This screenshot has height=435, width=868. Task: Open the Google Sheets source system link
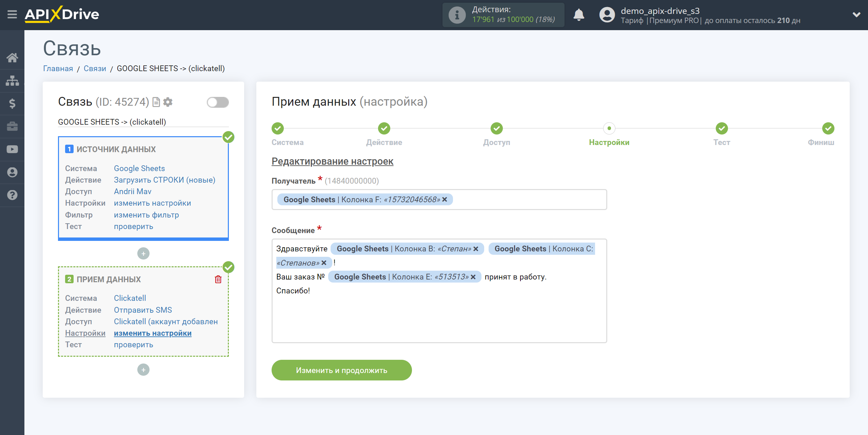pos(139,168)
